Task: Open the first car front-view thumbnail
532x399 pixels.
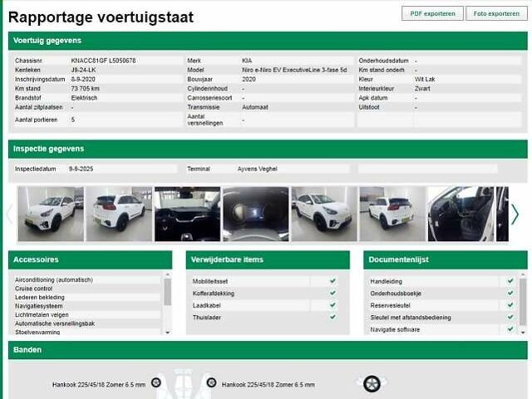Action: [46, 214]
